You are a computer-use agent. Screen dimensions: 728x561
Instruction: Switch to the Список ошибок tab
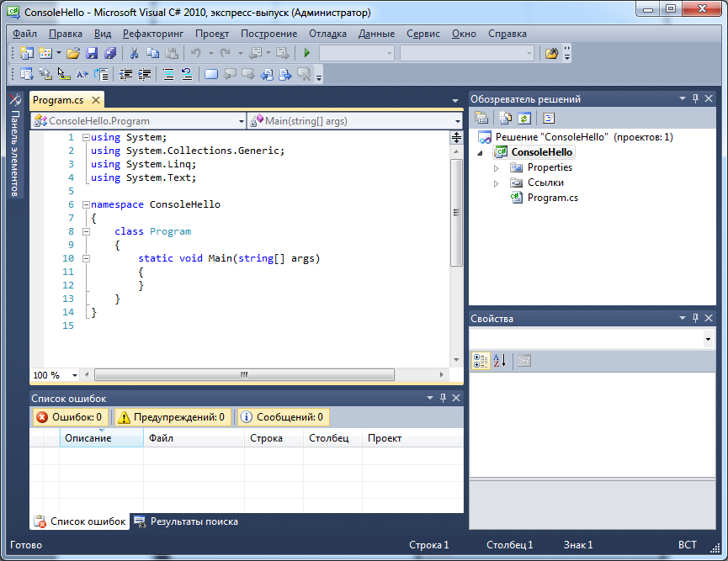click(x=80, y=521)
